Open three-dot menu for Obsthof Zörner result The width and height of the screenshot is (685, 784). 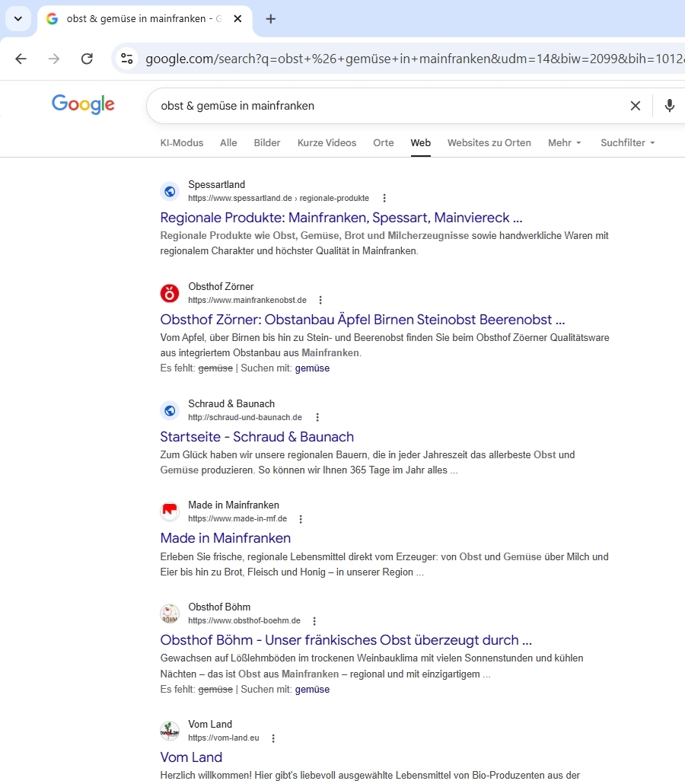pos(320,300)
